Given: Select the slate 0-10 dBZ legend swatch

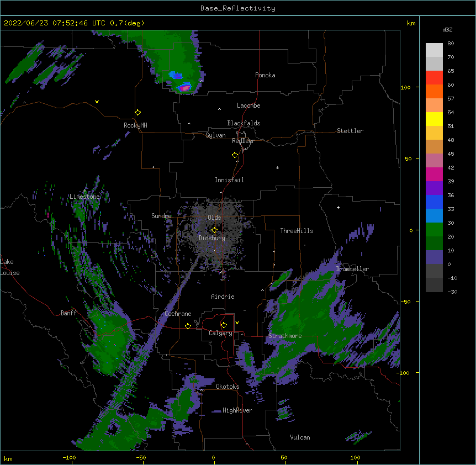Looking at the screenshot, I should point(434,257).
